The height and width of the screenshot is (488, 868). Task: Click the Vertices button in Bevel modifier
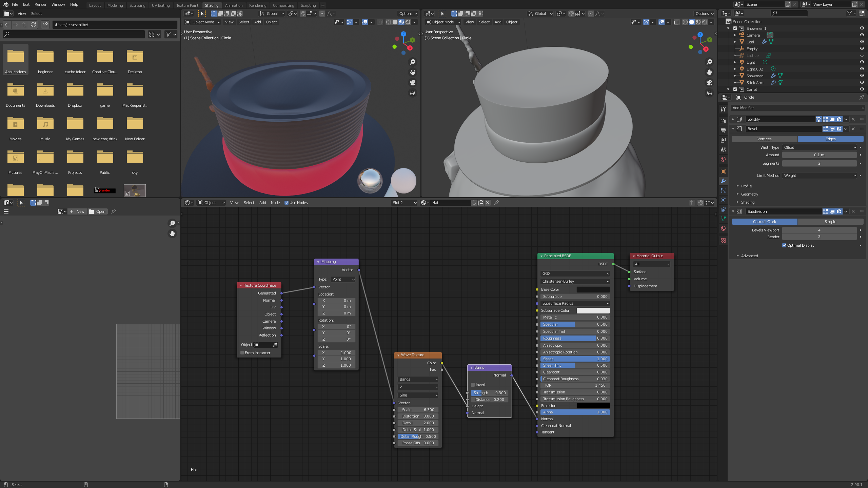764,139
